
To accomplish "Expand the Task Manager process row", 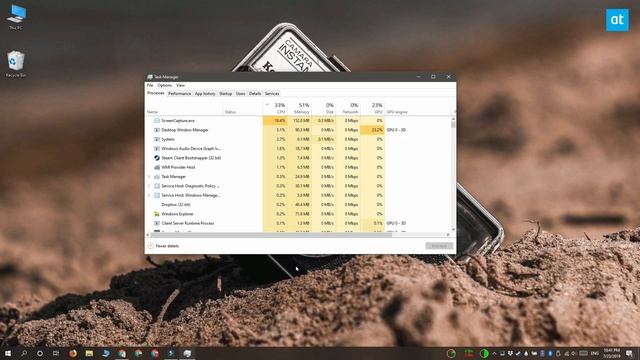I will tap(149, 177).
